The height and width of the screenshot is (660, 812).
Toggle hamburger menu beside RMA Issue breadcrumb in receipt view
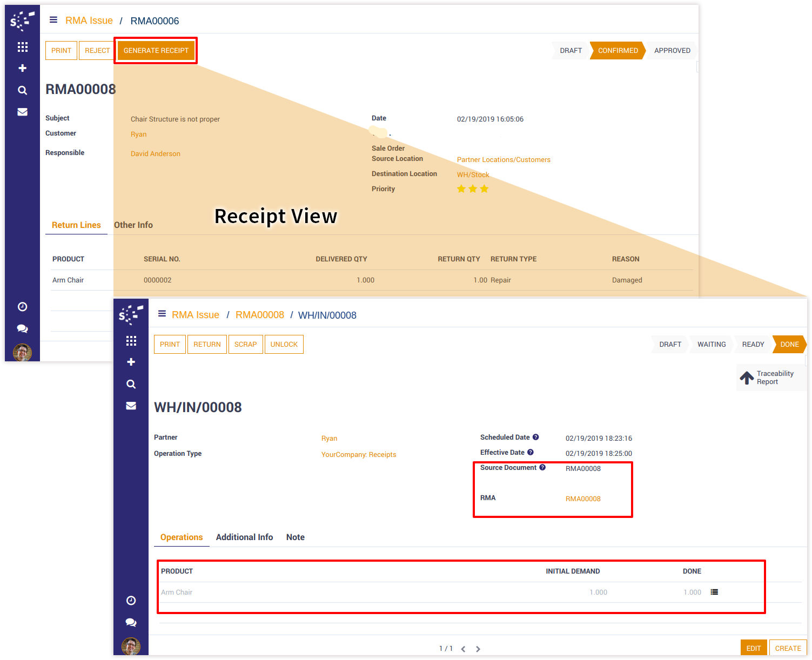[x=162, y=314]
